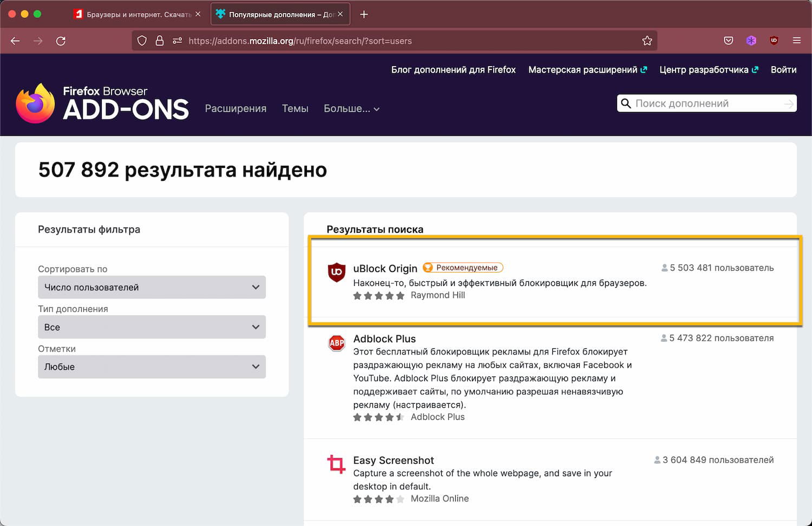
Task: Open the Расширения section
Action: tap(235, 109)
